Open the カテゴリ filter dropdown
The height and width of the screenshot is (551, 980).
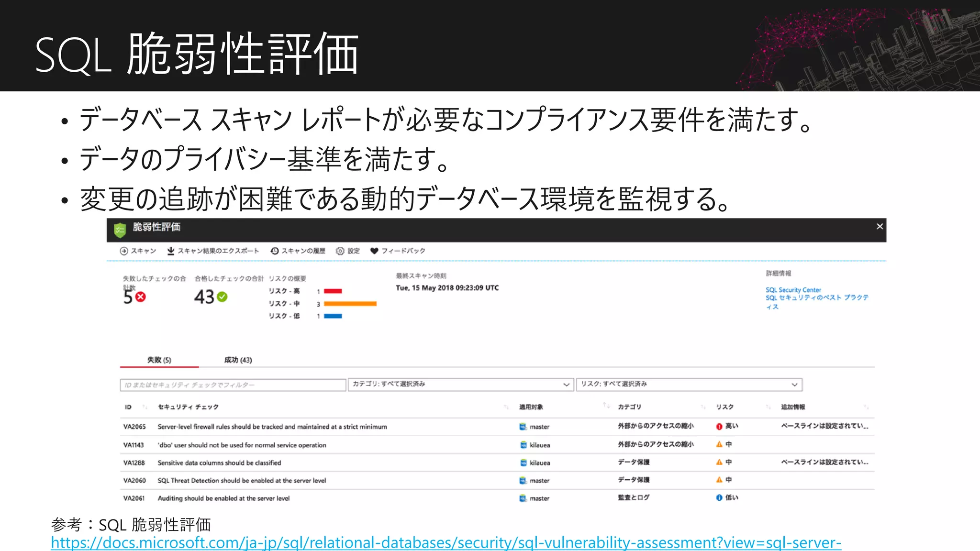pyautogui.click(x=461, y=385)
